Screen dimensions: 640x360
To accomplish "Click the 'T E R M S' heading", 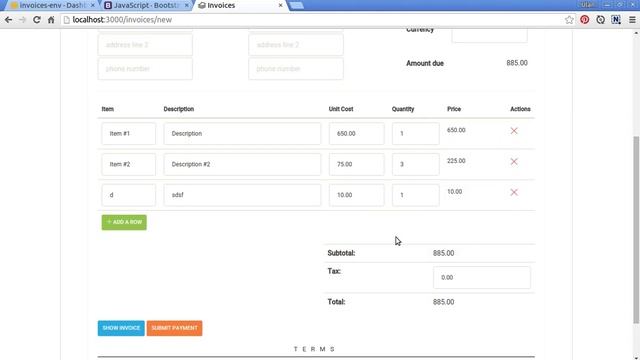I will pos(314,349).
